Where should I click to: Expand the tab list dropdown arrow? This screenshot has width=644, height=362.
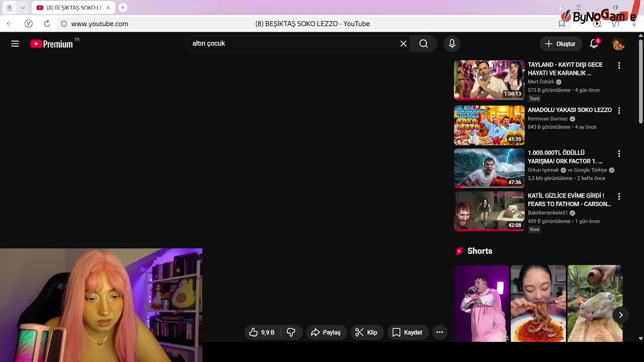pos(23,8)
